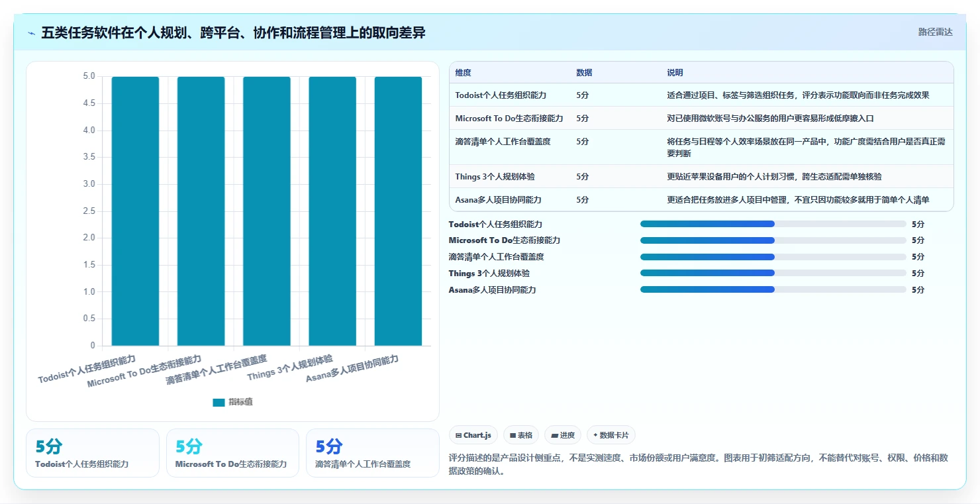This screenshot has height=504, width=980.
Task: Click the description starting 适合通过项目、标签与筛选
Action: coord(798,95)
